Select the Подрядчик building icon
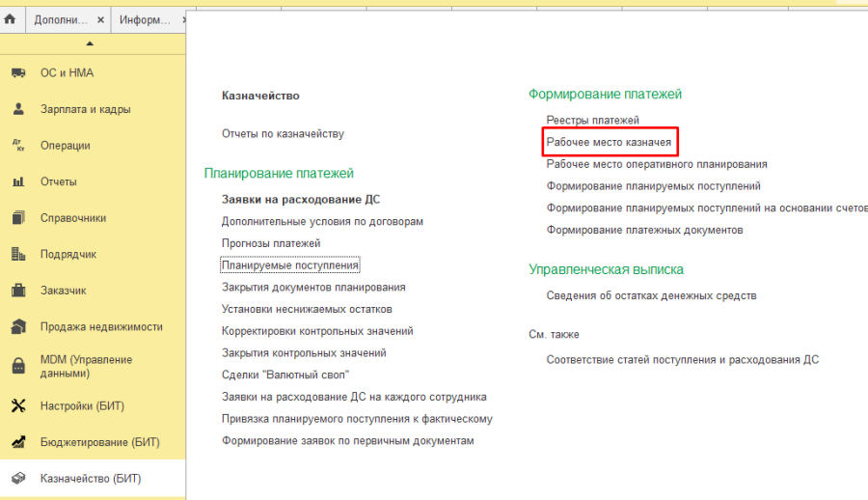The height and width of the screenshot is (500, 868). 17,255
